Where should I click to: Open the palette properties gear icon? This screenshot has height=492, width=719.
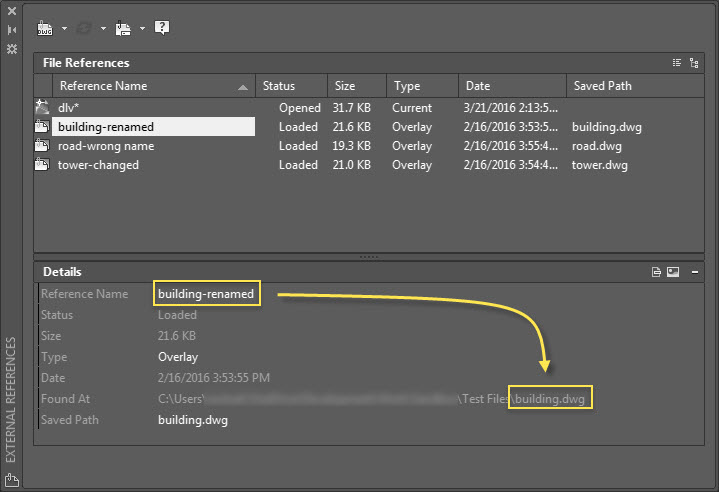click(12, 48)
